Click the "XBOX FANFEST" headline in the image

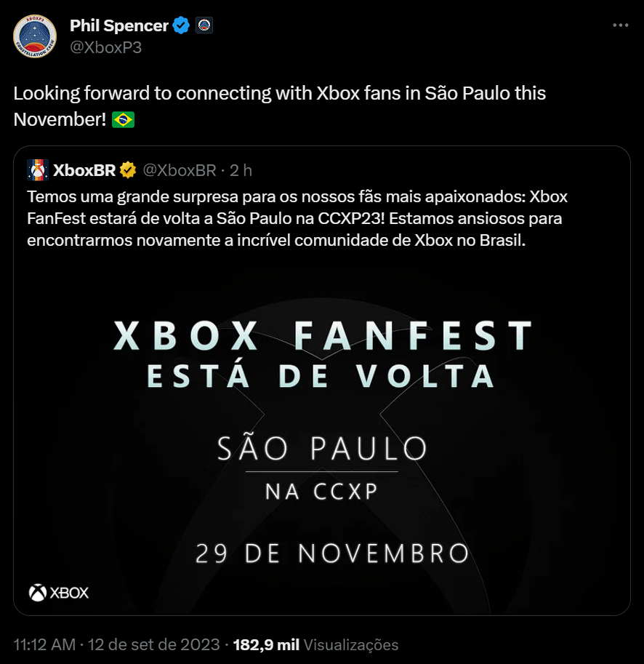point(323,336)
